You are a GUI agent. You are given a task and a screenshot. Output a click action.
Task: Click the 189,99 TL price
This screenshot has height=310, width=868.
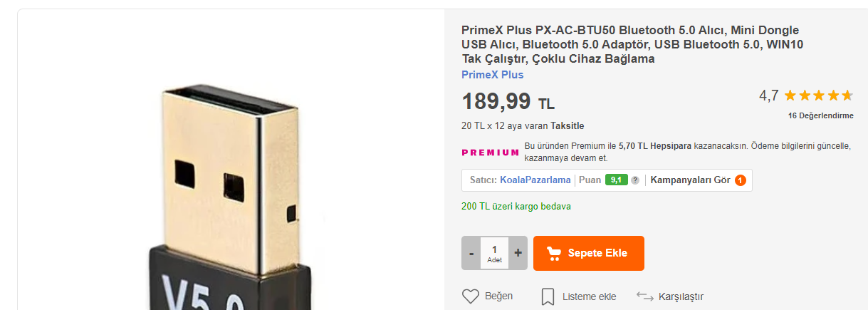pos(508,102)
